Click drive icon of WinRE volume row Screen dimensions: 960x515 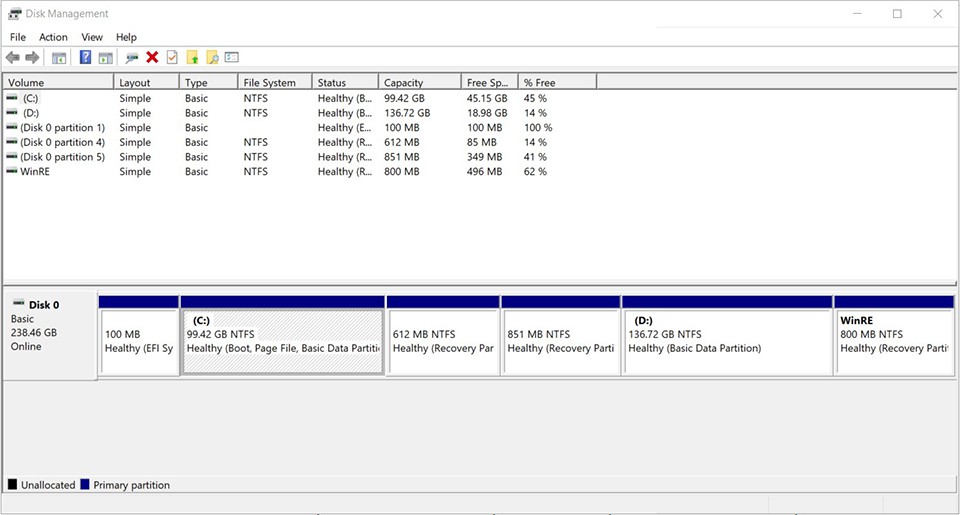(x=12, y=171)
